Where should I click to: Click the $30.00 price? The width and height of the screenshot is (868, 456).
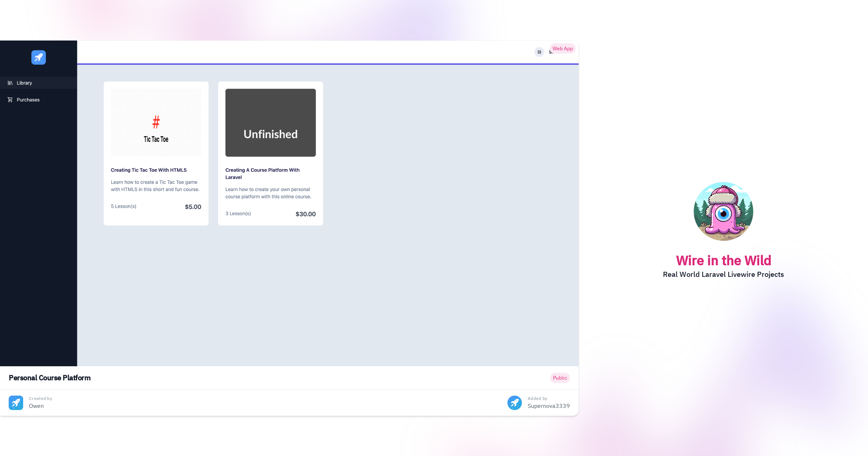coord(306,214)
